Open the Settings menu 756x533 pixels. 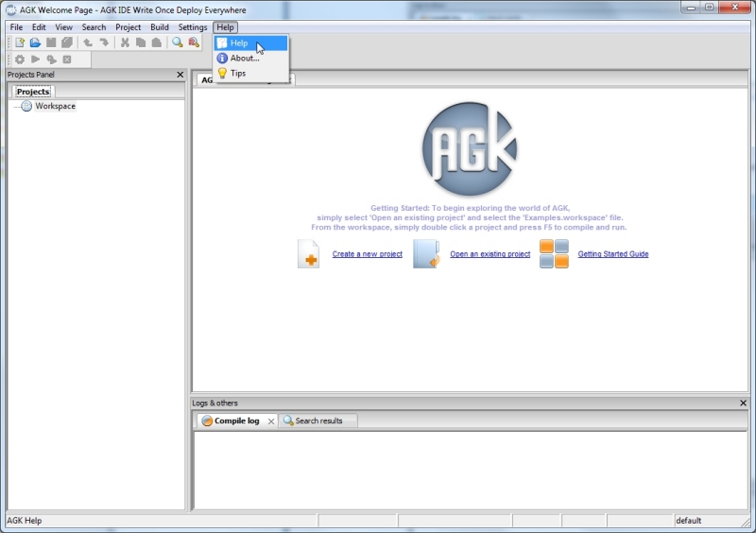(193, 27)
